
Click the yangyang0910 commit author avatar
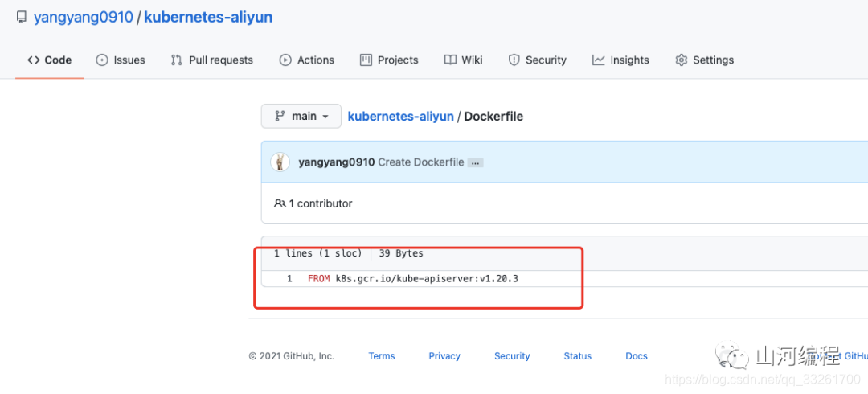(x=280, y=162)
